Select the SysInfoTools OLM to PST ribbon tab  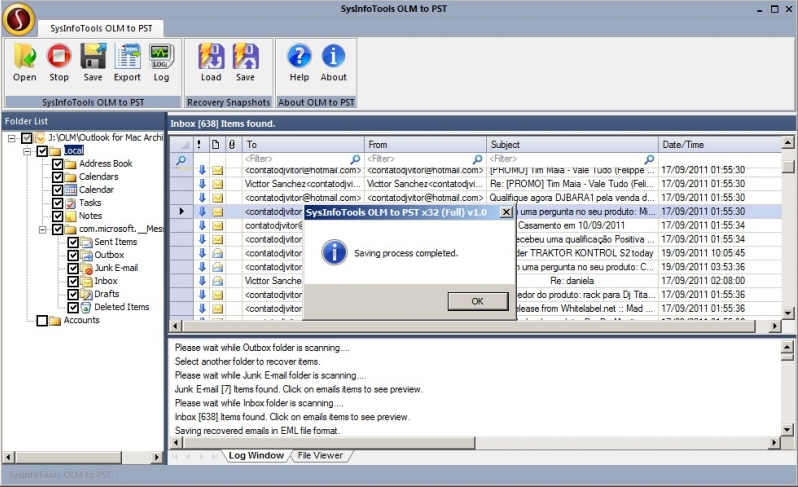(x=101, y=28)
